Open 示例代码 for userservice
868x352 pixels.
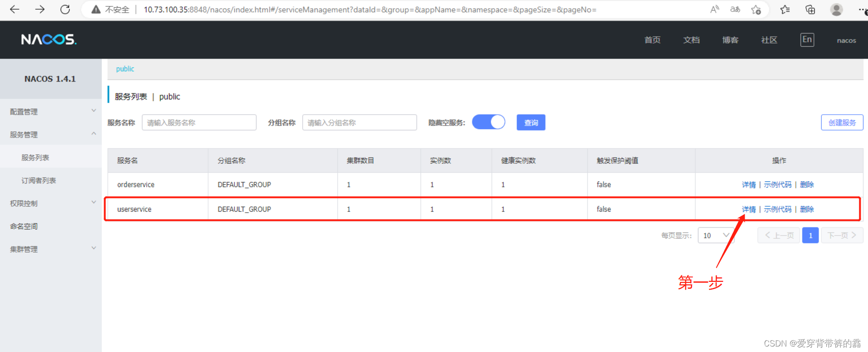click(778, 209)
